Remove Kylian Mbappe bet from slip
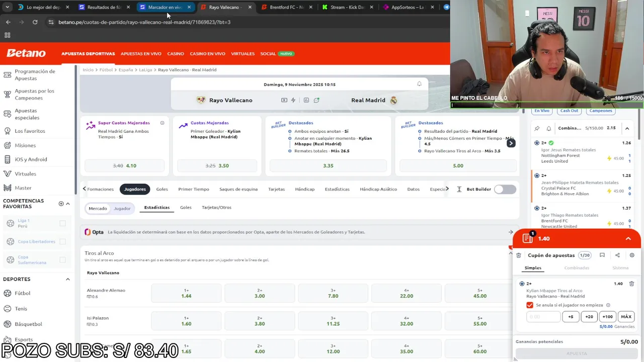This screenshot has height=362, width=644. click(x=631, y=284)
